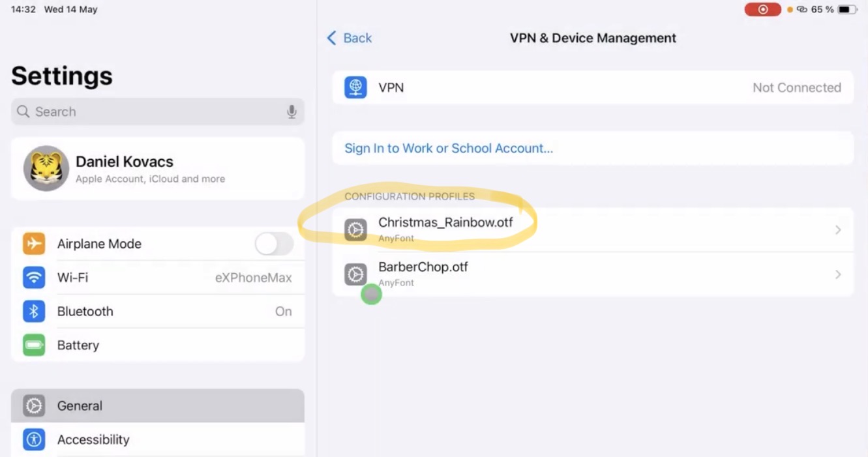Select General in the settings sidebar

coord(158,405)
